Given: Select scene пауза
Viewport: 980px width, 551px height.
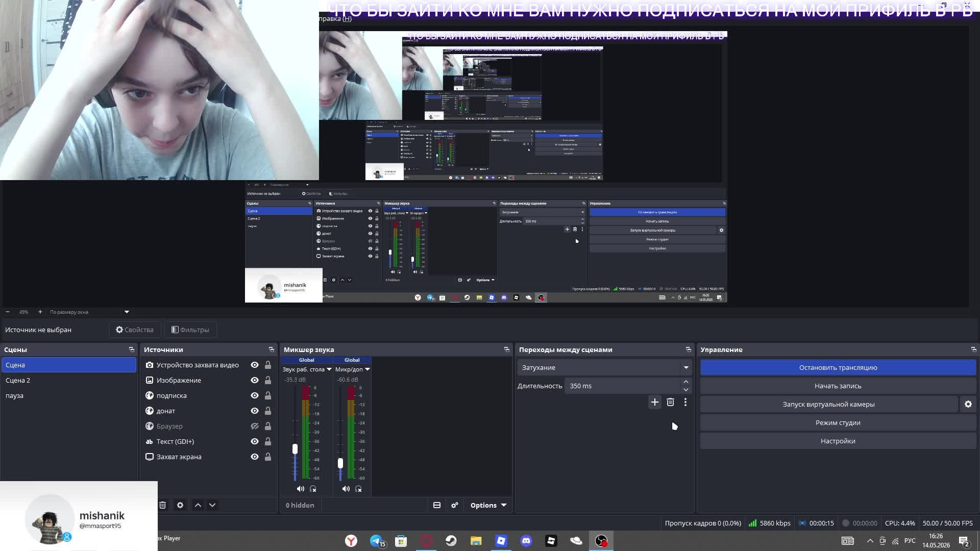Looking at the screenshot, I should [x=69, y=395].
